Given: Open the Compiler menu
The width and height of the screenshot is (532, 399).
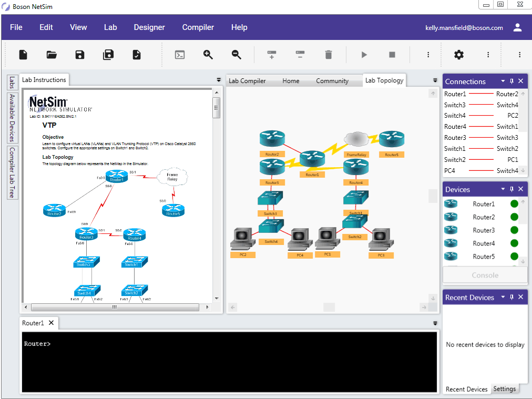Looking at the screenshot, I should coord(198,27).
